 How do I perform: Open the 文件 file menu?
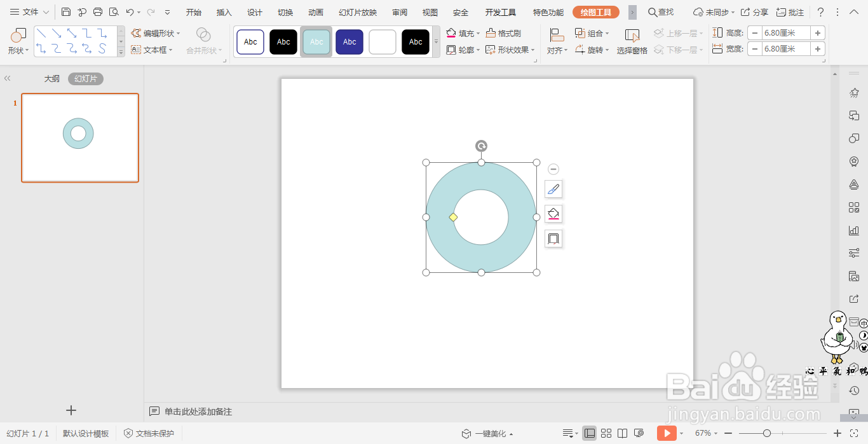pyautogui.click(x=29, y=12)
